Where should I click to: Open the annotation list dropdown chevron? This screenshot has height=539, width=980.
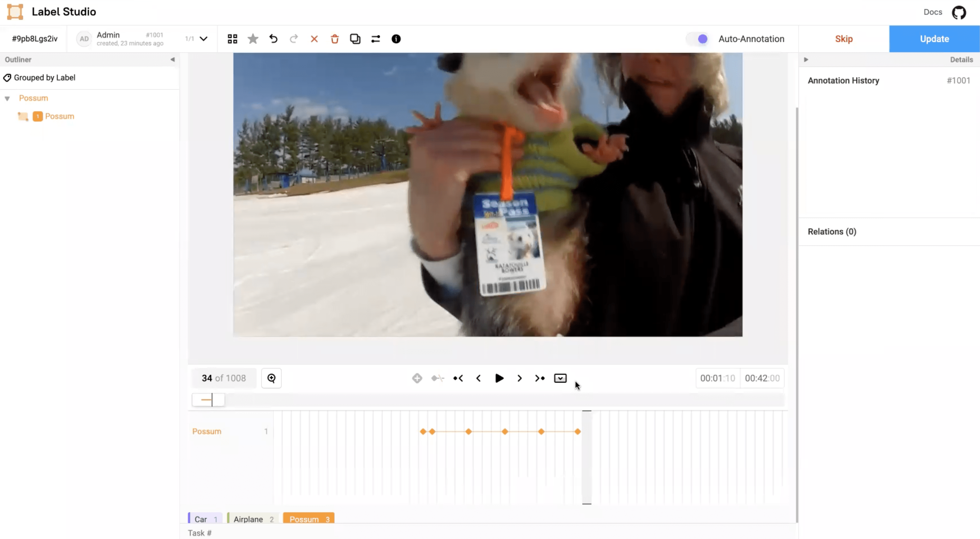tap(204, 39)
